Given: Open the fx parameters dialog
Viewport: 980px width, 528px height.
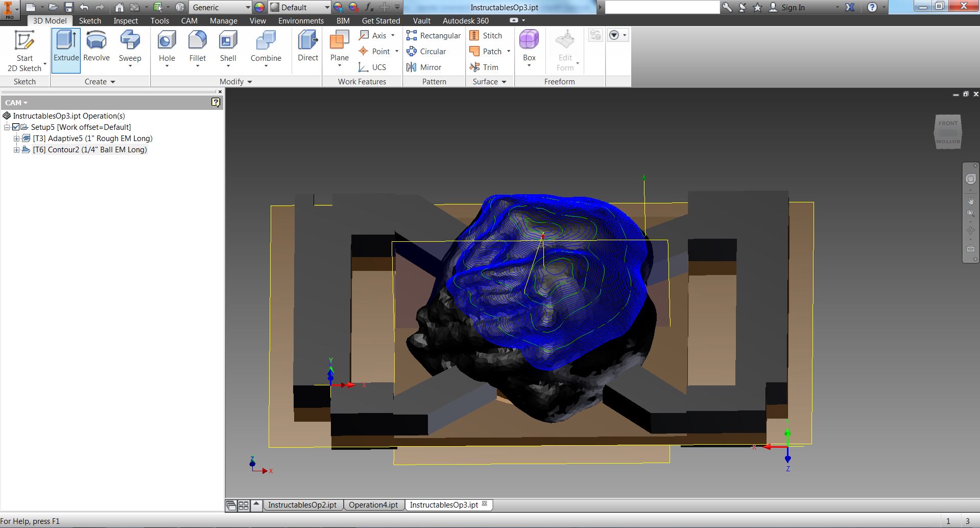Looking at the screenshot, I should point(370,7).
